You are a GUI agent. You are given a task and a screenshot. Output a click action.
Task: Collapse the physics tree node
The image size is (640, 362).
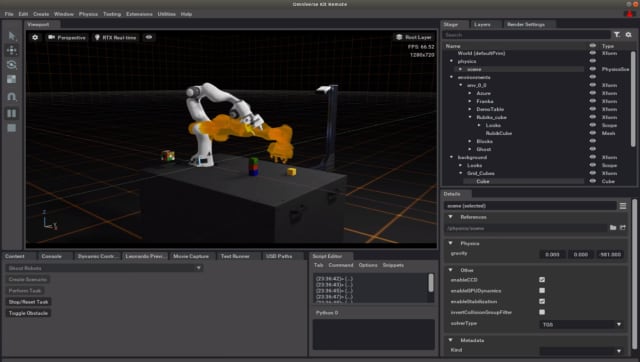click(451, 61)
